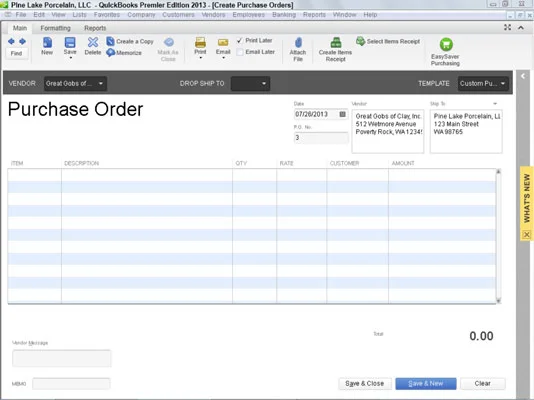Click the Clear button
This screenshot has height=400, width=534.
tap(483, 383)
